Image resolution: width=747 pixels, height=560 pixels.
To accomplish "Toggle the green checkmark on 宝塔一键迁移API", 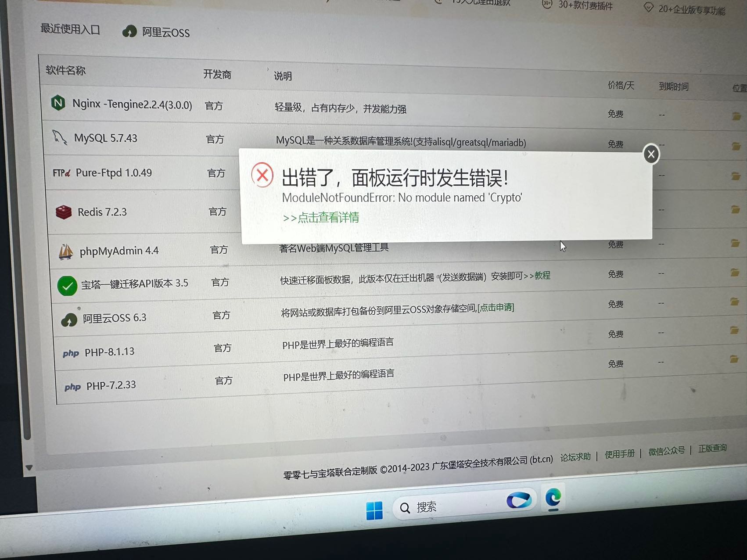I will (x=67, y=285).
